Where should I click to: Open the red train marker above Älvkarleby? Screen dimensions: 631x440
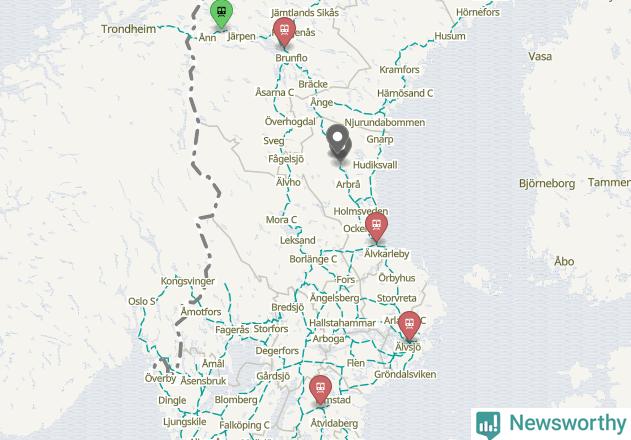(376, 227)
